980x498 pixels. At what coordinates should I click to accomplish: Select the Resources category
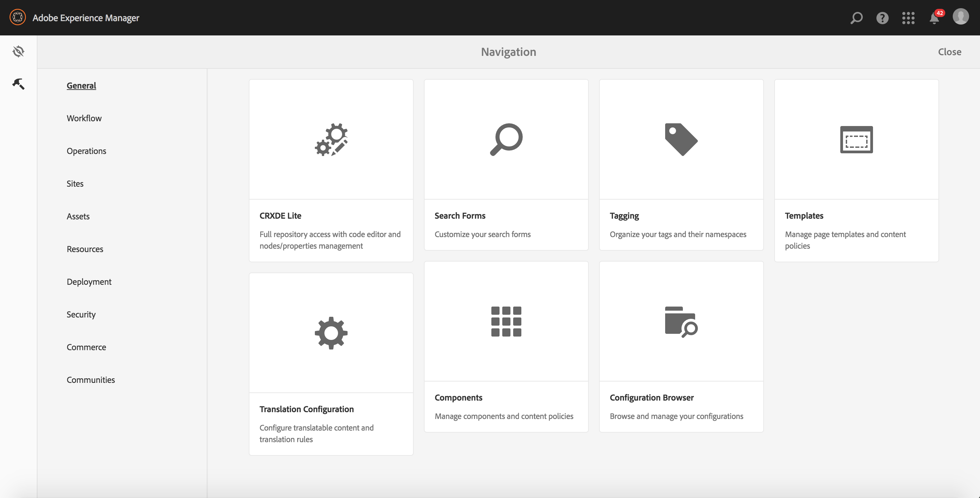point(85,249)
